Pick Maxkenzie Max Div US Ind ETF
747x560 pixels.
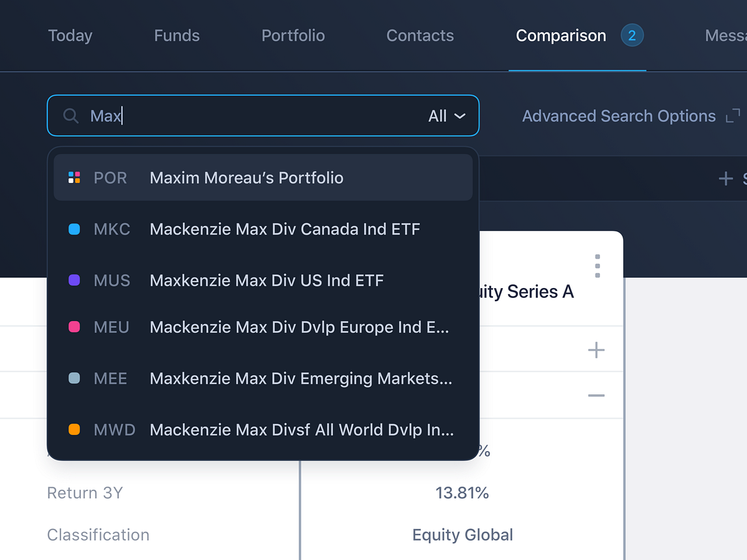[266, 280]
